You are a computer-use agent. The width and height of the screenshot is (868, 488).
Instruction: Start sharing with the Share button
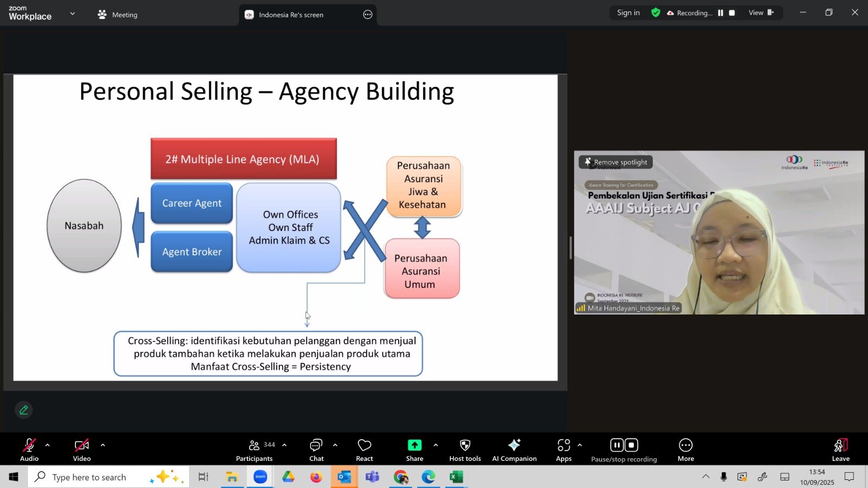tap(414, 450)
